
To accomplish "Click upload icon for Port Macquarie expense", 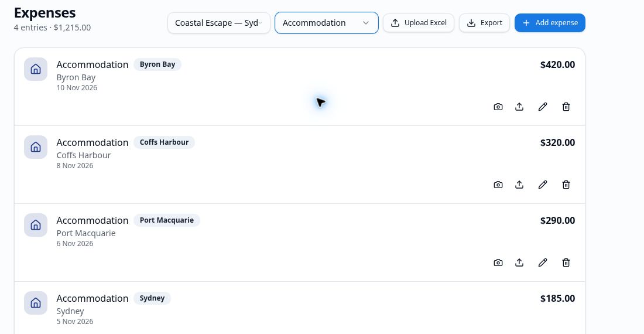I will click(519, 263).
